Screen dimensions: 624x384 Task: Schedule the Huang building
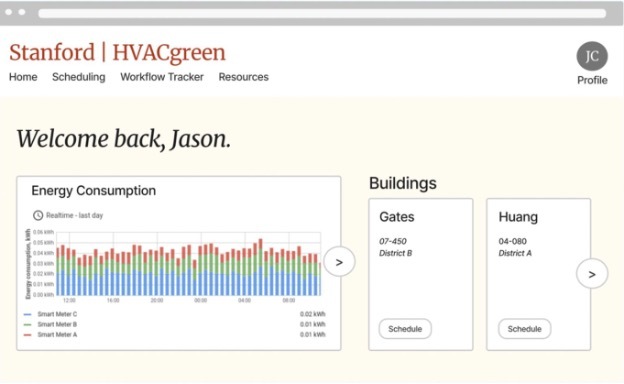(525, 329)
